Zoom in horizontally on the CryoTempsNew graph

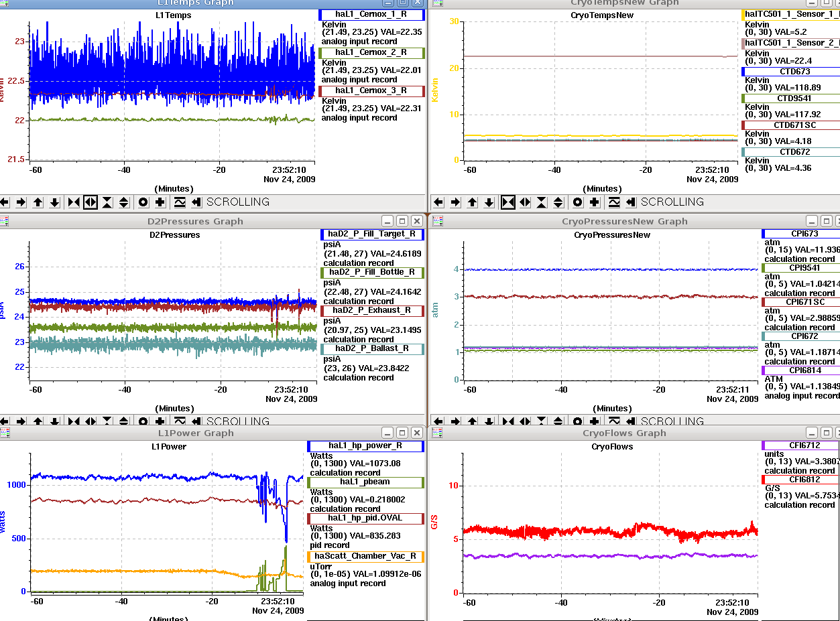coord(508,202)
